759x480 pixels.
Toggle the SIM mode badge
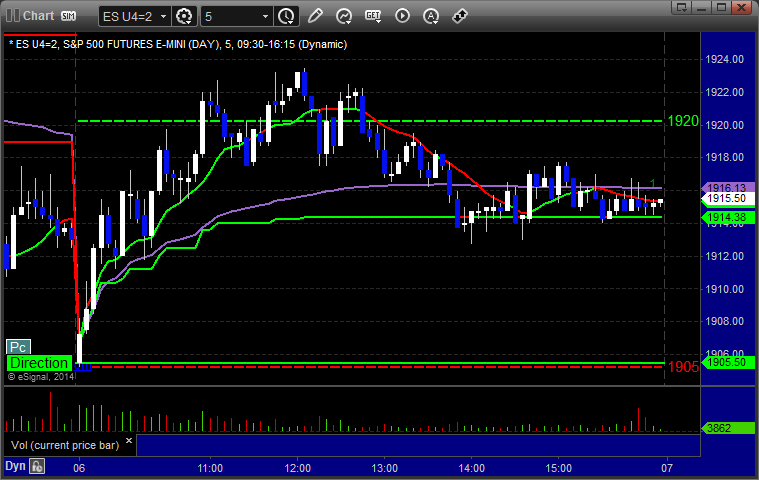[x=68, y=16]
